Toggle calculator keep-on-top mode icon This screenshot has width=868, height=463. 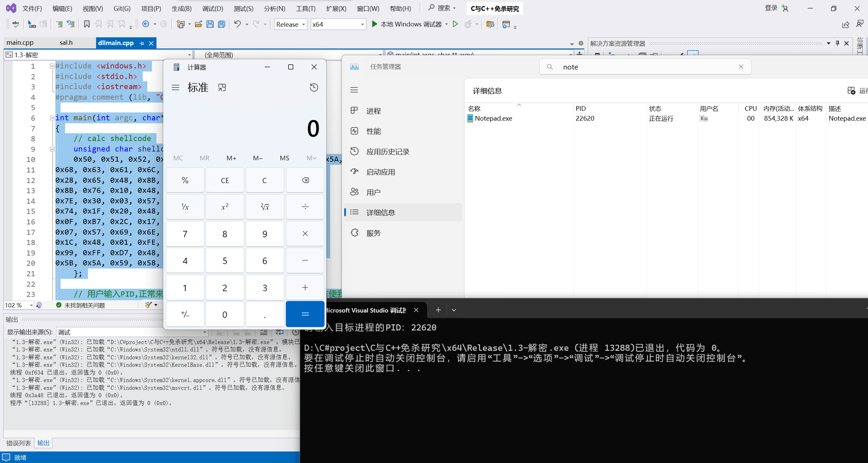222,87
